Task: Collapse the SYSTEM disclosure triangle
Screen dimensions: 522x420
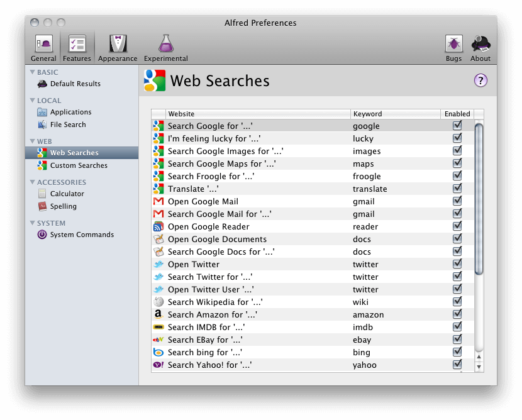Action: pyautogui.click(x=34, y=223)
